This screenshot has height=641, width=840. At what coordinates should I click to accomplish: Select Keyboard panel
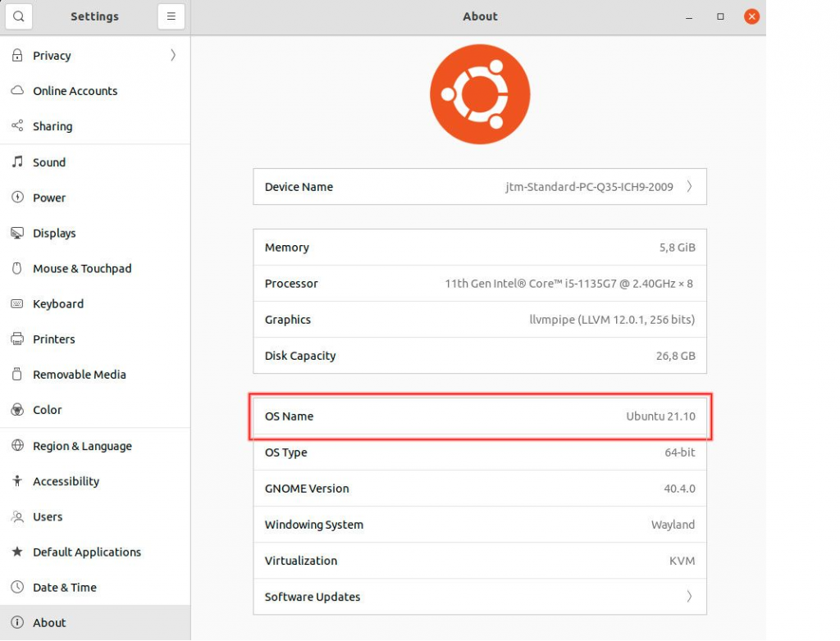(95, 303)
